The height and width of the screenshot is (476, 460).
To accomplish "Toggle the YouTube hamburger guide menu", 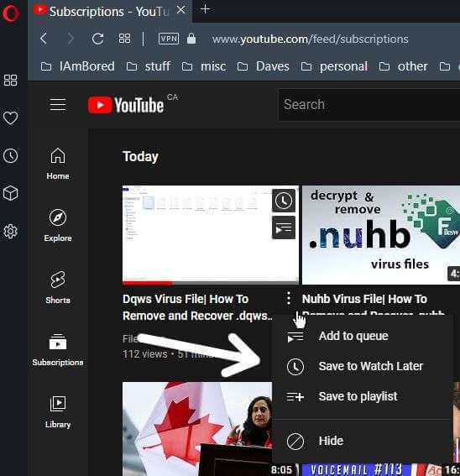I will 58,105.
